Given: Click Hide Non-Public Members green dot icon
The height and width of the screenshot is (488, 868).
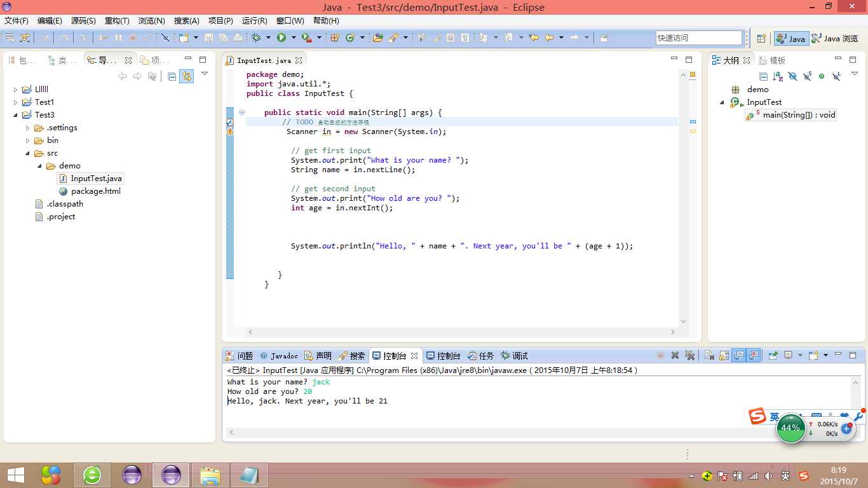Looking at the screenshot, I should [822, 76].
